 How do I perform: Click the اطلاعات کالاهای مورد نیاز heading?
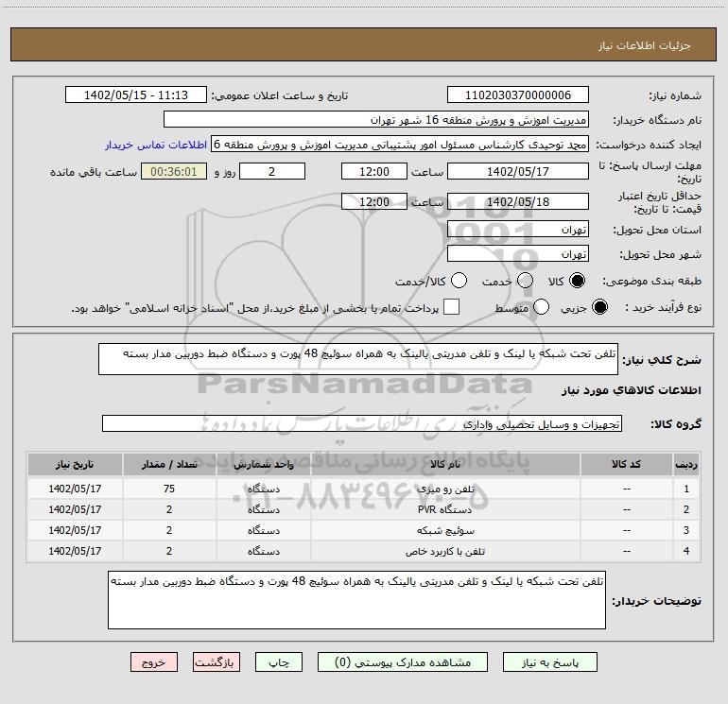click(x=631, y=391)
